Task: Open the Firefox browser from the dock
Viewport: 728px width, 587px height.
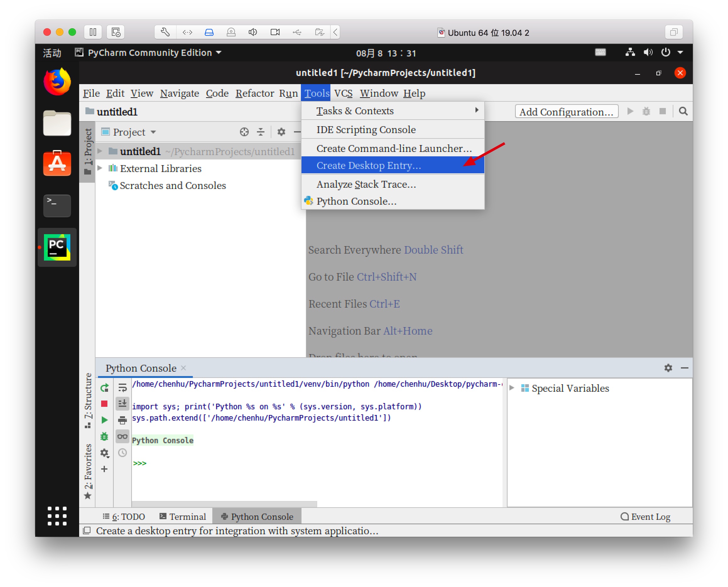Action: pos(57,82)
